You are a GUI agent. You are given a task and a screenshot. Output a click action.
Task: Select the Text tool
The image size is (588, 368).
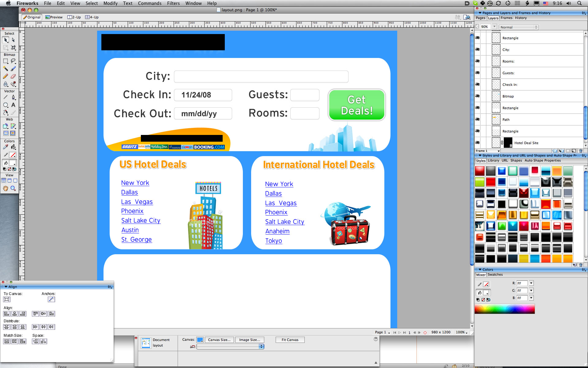pyautogui.click(x=13, y=105)
